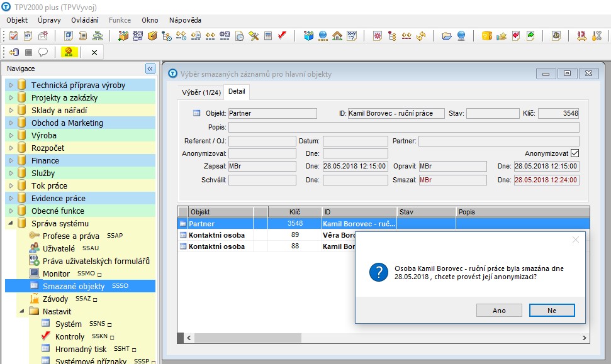
Task: Click the Klíč column header
Action: 295,212
